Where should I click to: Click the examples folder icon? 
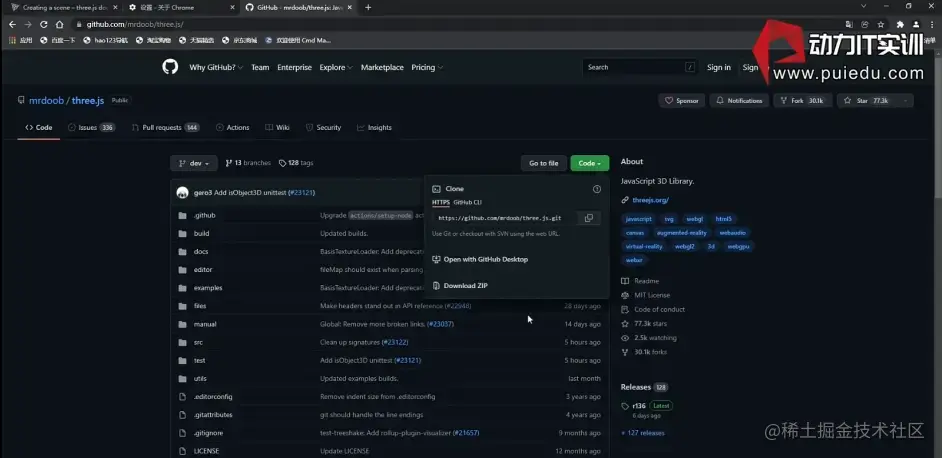(183, 287)
